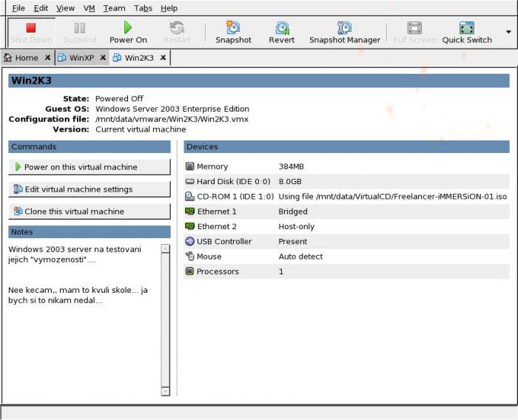Viewport: 518px width, 420px height.
Task: Open the Help menu
Action: click(x=169, y=8)
